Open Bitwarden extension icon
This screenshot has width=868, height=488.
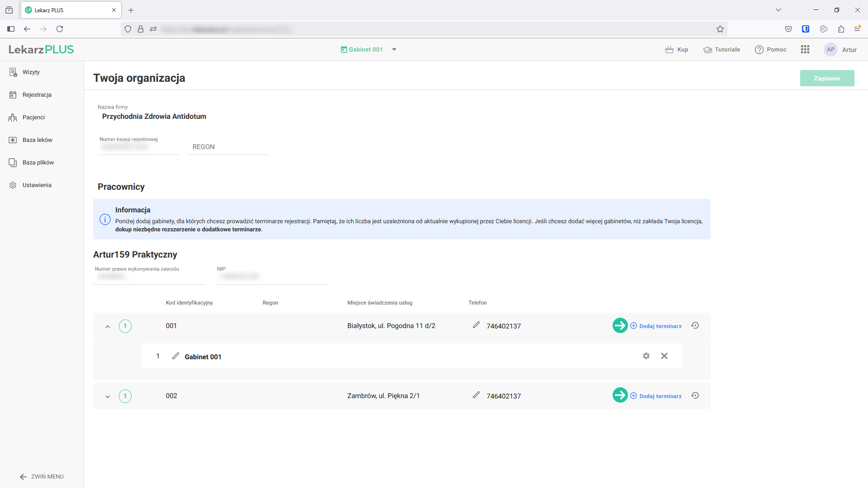tap(806, 29)
